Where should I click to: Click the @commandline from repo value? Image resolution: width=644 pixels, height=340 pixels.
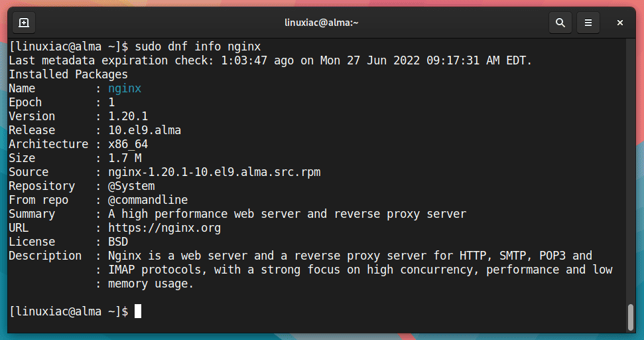coord(147,200)
